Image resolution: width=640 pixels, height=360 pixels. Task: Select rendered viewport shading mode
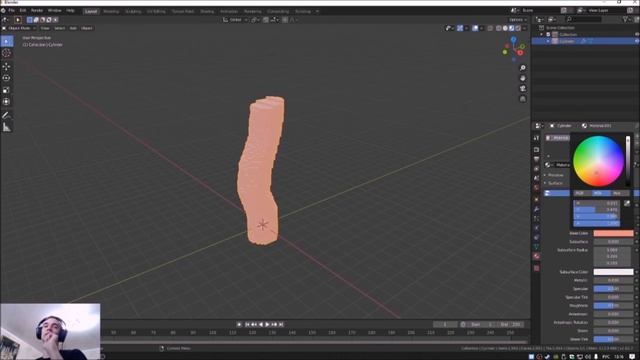[518, 28]
